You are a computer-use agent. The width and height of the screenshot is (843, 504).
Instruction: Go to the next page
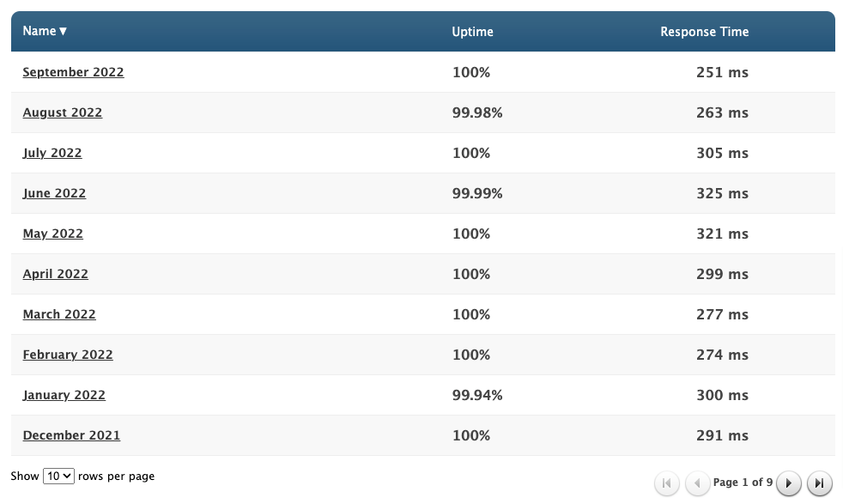(x=789, y=483)
